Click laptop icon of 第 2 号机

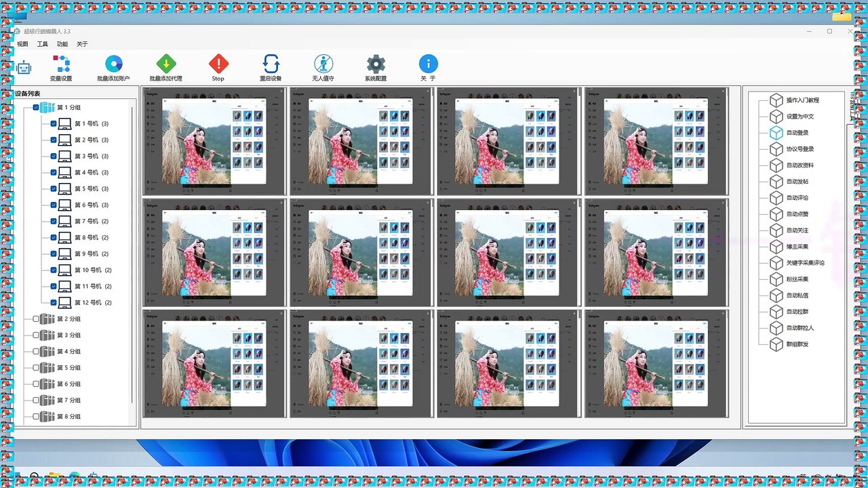(64, 140)
